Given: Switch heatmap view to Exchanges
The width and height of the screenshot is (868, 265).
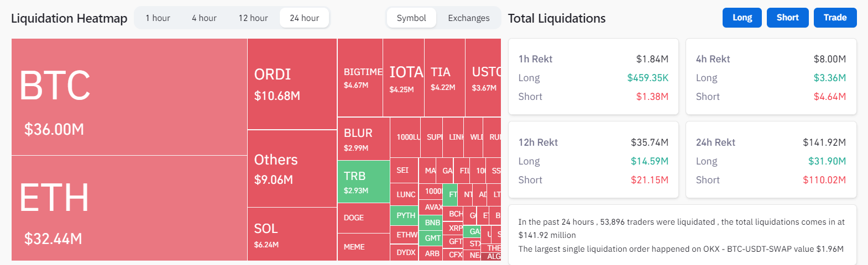Looking at the screenshot, I should [x=469, y=18].
